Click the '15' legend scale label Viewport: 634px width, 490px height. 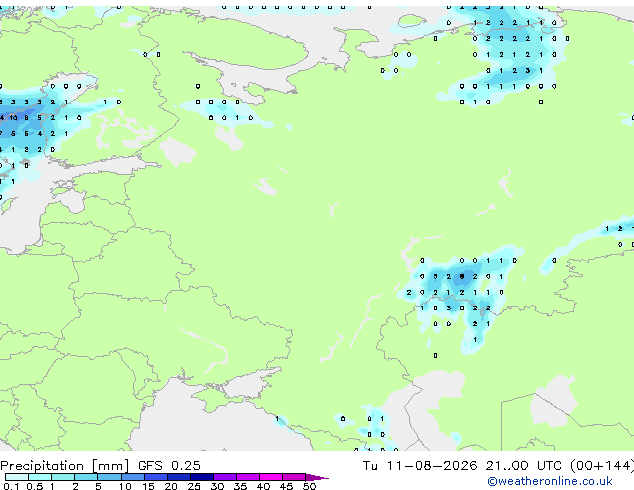click(x=148, y=486)
